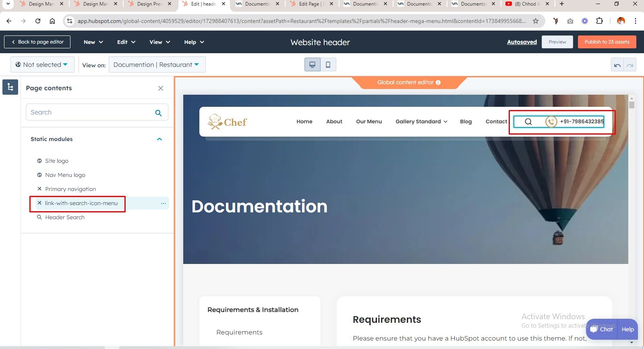Viewport: 644px width, 349px height.
Task: Switch to desktop preview view
Action: pos(312,64)
